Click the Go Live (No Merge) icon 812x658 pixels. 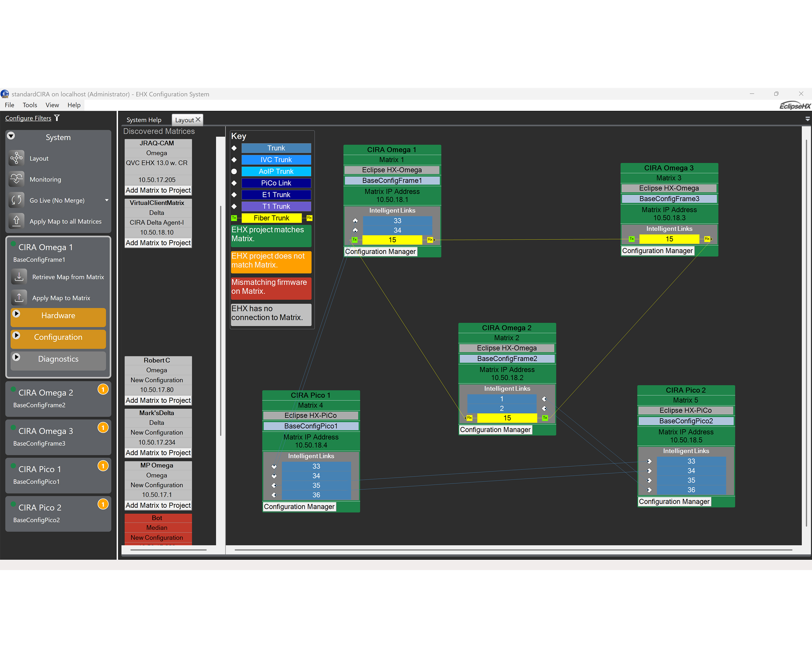click(17, 200)
